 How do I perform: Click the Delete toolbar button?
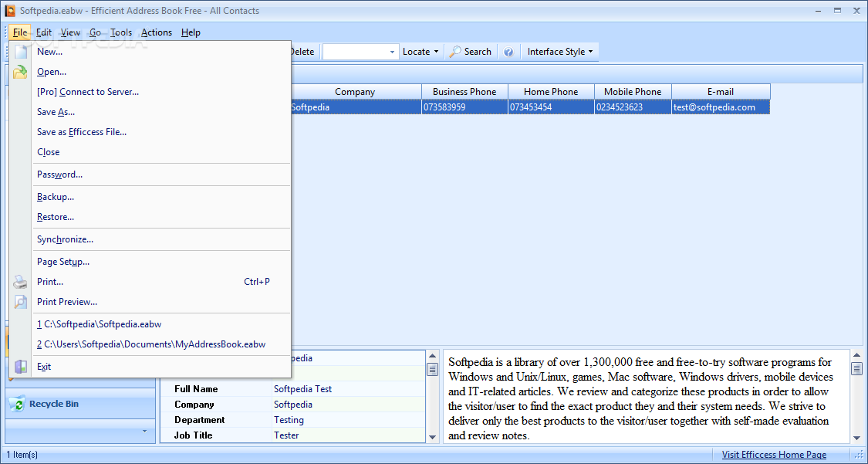click(302, 52)
